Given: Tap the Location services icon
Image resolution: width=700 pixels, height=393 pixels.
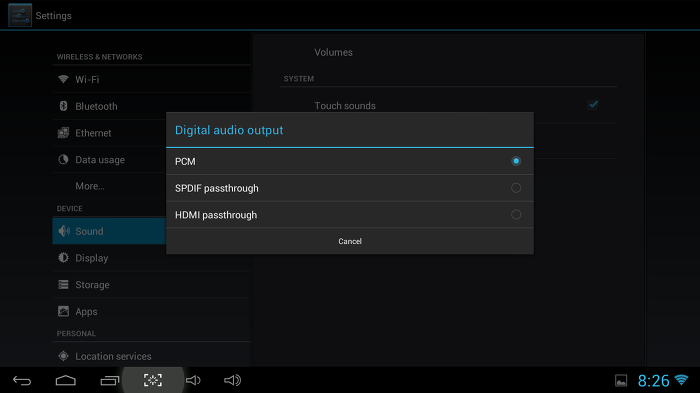Looking at the screenshot, I should 63,356.
